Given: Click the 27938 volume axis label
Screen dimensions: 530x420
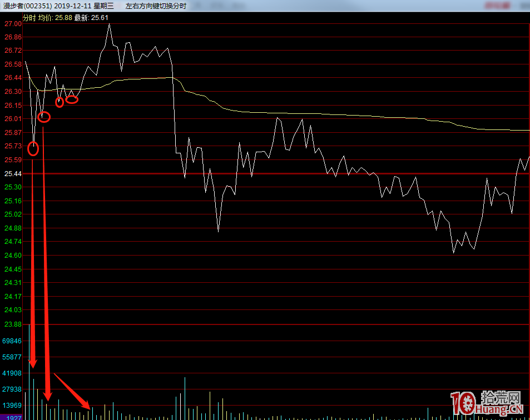Looking at the screenshot, I should click(x=12, y=389).
